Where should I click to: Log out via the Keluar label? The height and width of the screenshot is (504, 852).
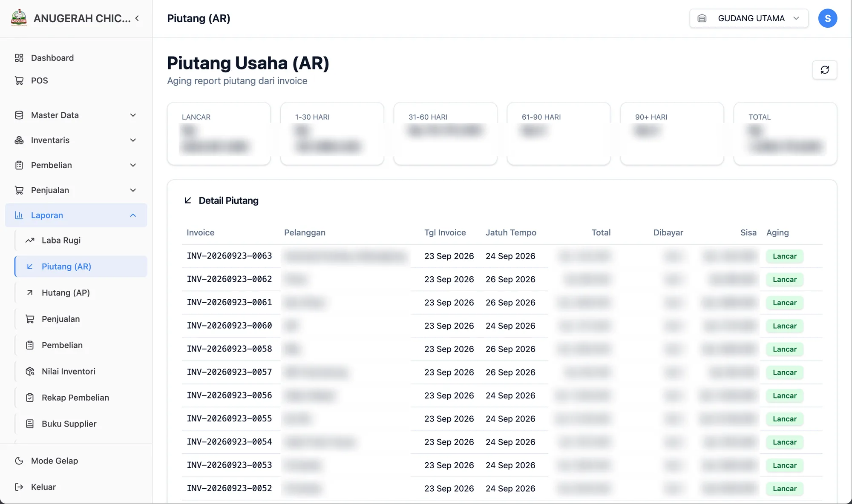tap(43, 487)
